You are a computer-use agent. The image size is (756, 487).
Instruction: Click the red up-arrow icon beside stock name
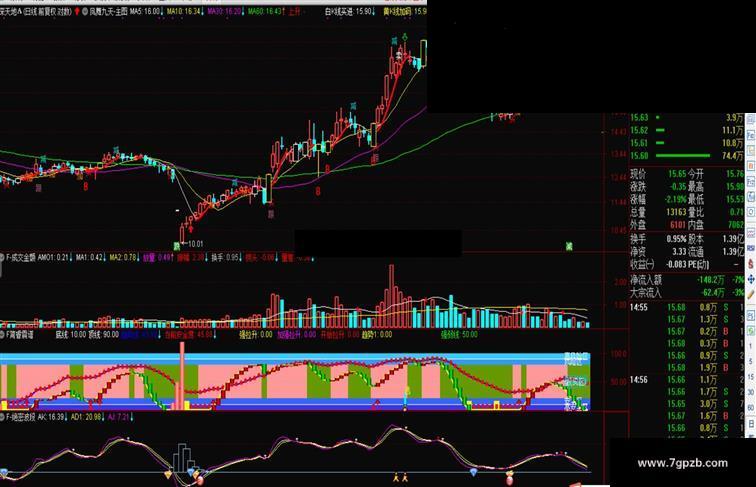[x=77, y=12]
